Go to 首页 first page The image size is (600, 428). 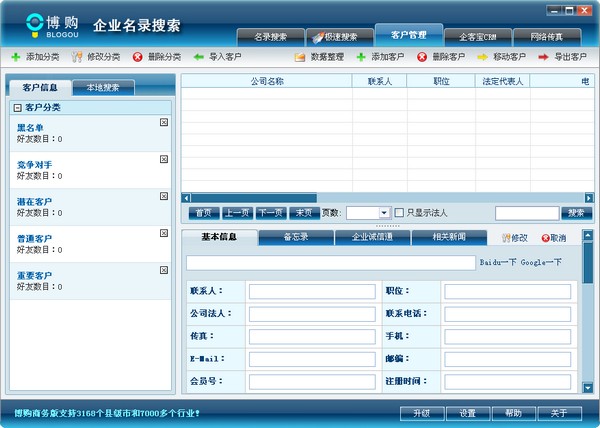(204, 213)
